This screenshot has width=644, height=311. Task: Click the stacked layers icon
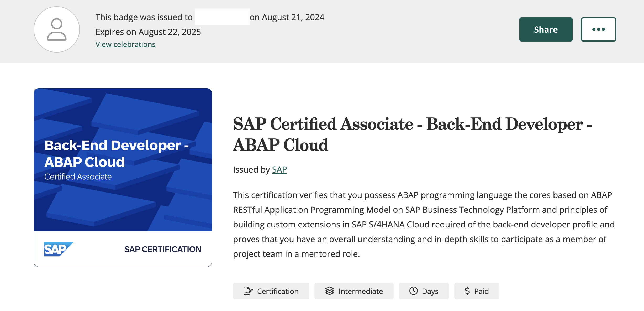point(330,291)
